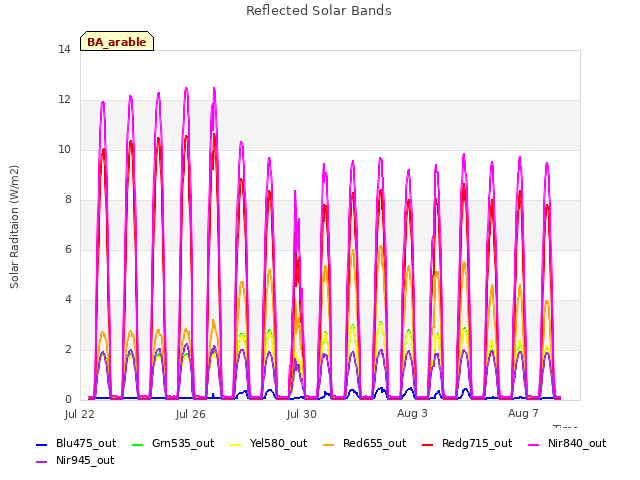Toggle the Grn535_out series legend label

[183, 444]
